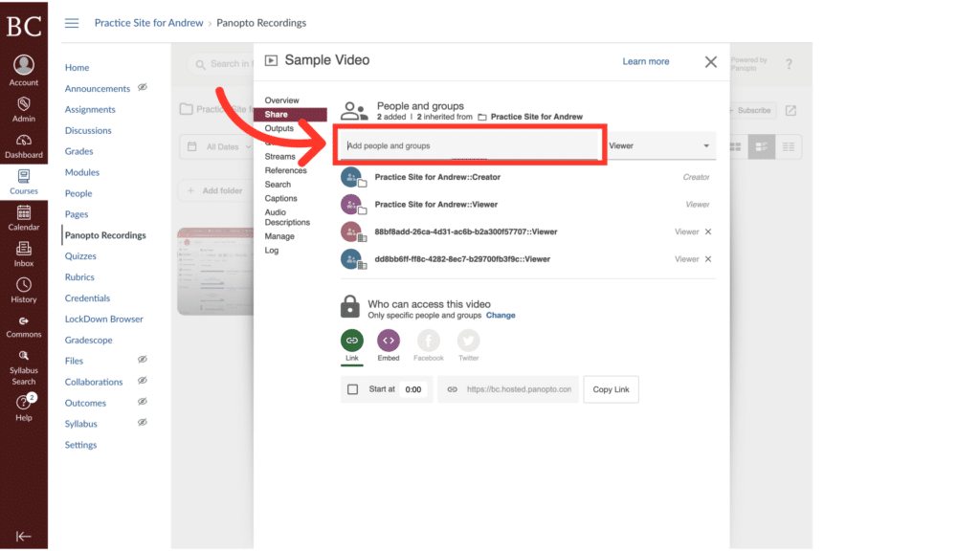This screenshot has height=551, width=980.
Task: Open Practice Site for Andrew breadcrumb
Action: 148,23
